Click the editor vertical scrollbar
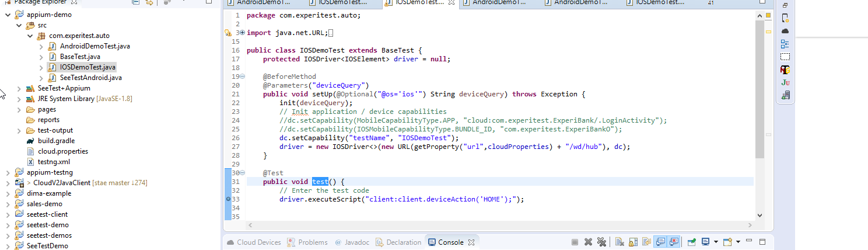This screenshot has width=868, height=250. pos(759,88)
